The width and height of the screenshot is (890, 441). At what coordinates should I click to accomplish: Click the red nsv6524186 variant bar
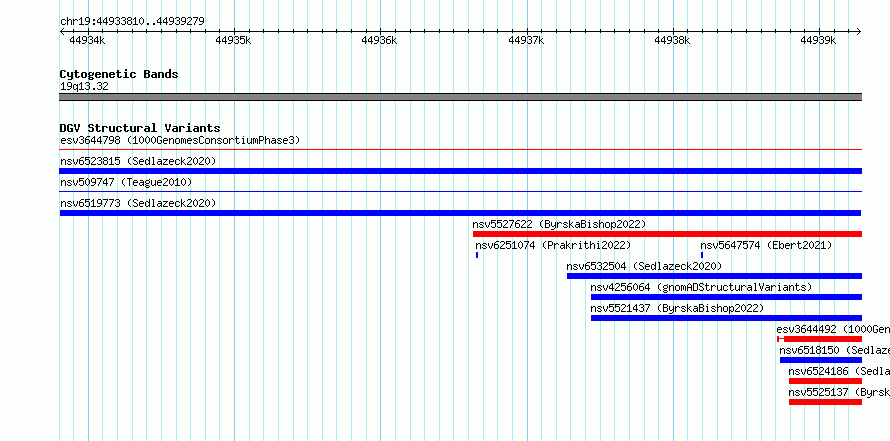click(825, 381)
